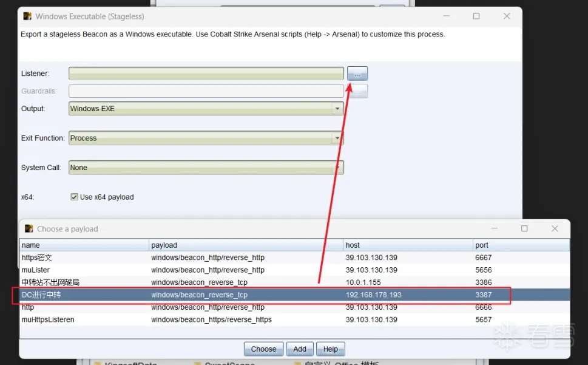Open Help in Choose a payload dialog
The height and width of the screenshot is (365, 588).
[330, 349]
